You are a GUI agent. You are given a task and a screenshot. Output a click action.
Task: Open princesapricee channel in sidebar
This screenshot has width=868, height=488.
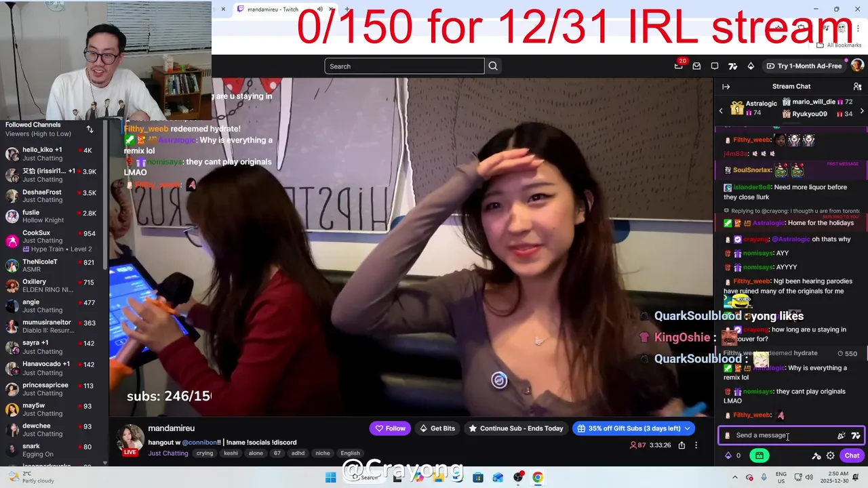coord(54,389)
